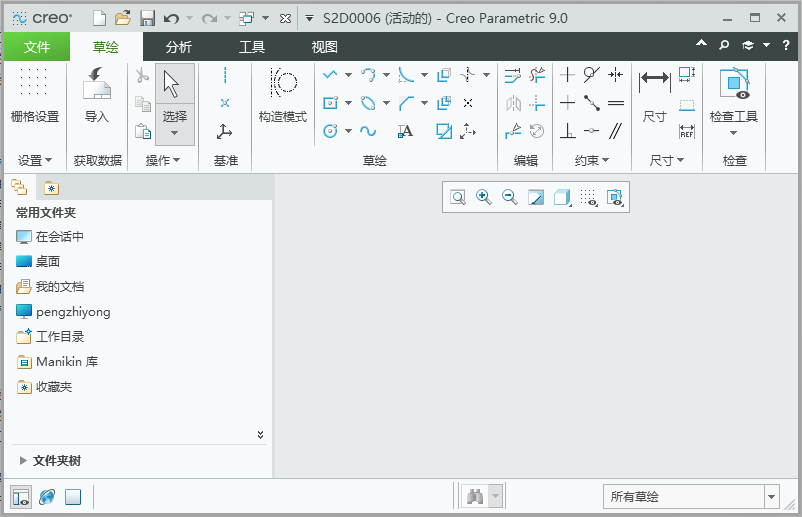Open the 工作目录 folder
Screen dimensions: 802x517
50,336
